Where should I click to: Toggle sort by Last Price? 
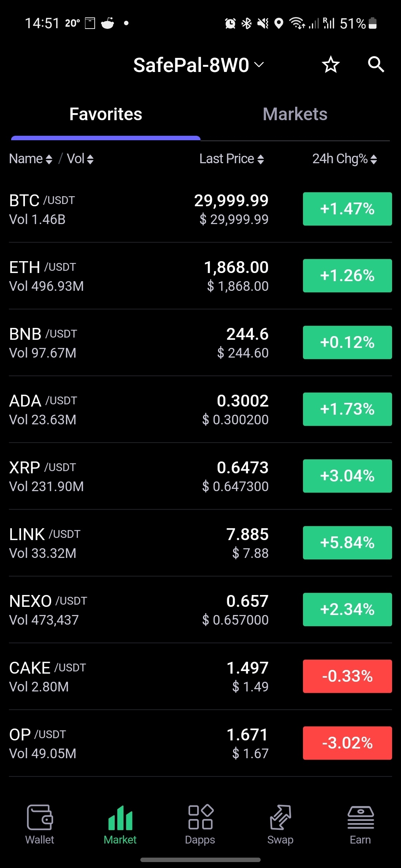tap(232, 159)
